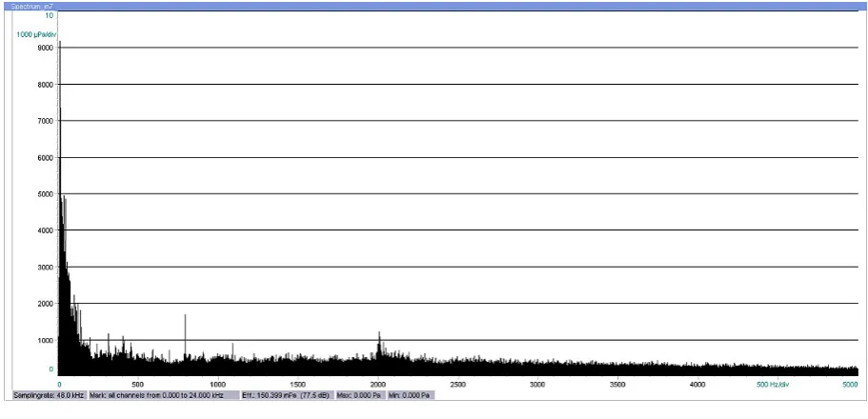The image size is (868, 419).
Task: Click the Min 0.000 Pa status field
Action: (x=411, y=396)
